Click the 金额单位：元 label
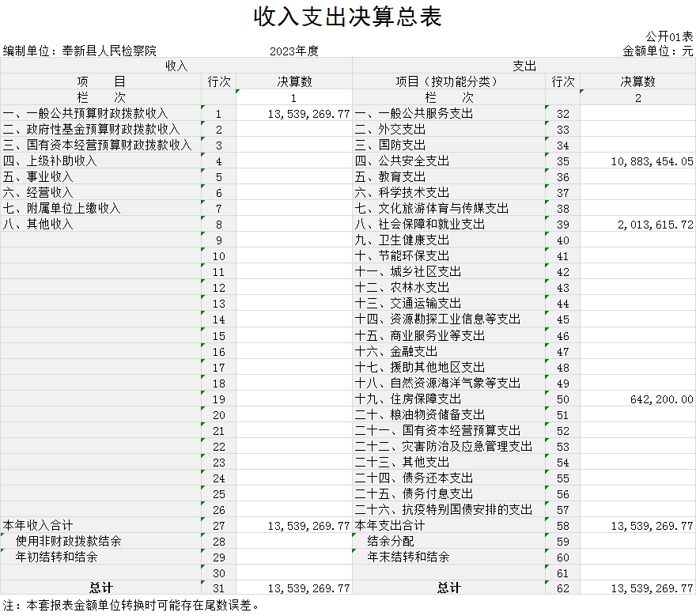696x616 pixels. [657, 51]
